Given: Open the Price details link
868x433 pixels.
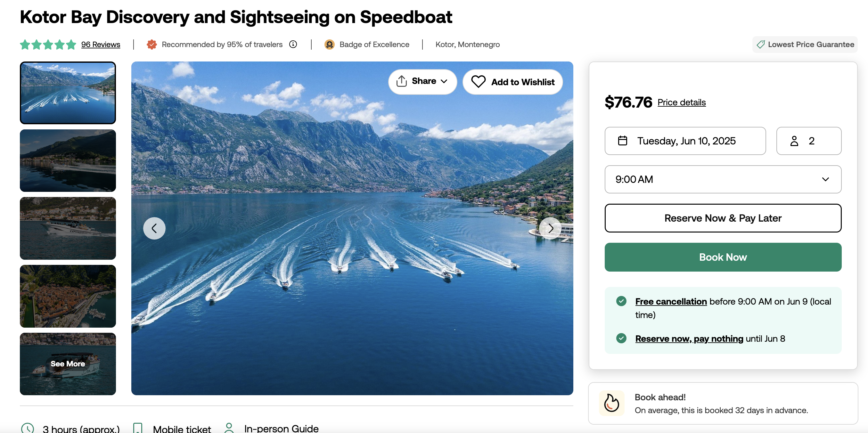Looking at the screenshot, I should pyautogui.click(x=681, y=102).
